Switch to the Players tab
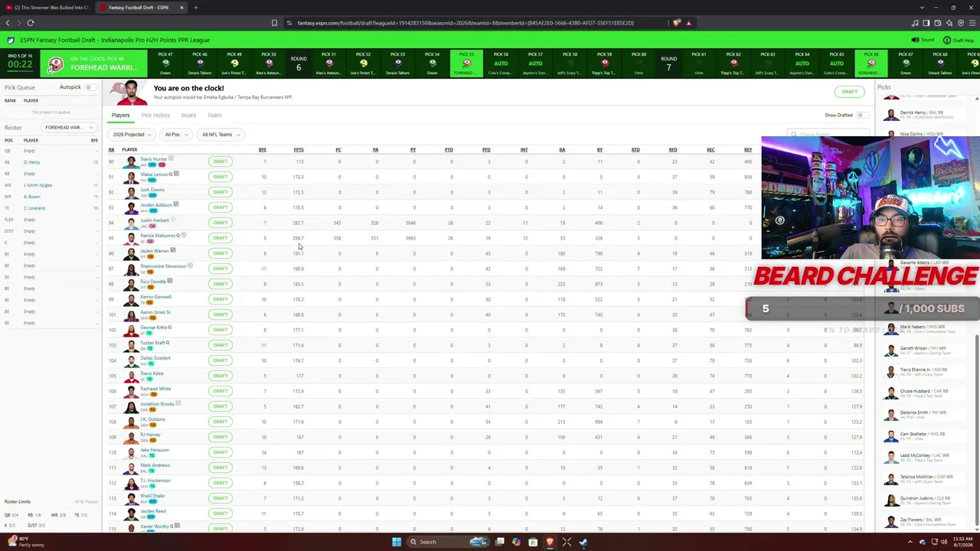 (x=120, y=116)
